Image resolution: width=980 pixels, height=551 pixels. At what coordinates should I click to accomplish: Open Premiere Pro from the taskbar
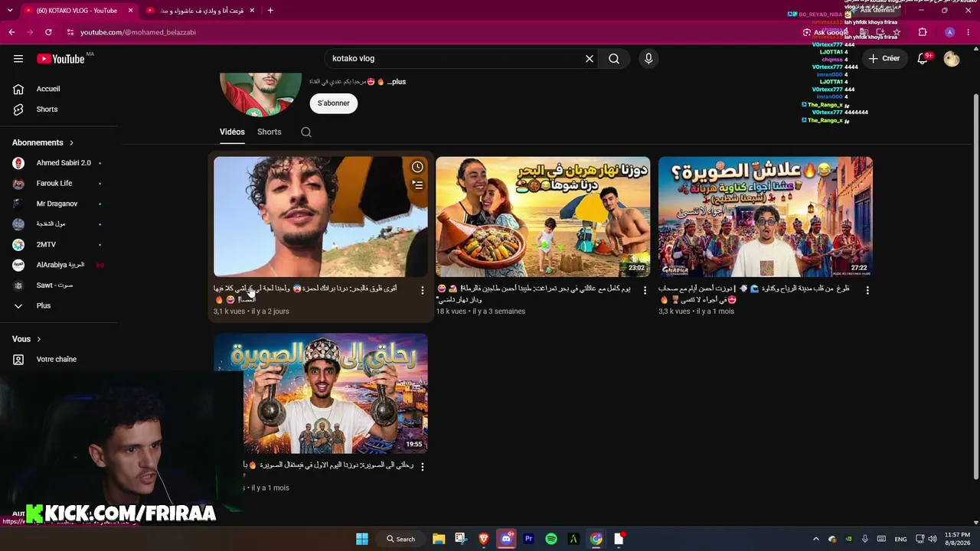click(x=528, y=539)
